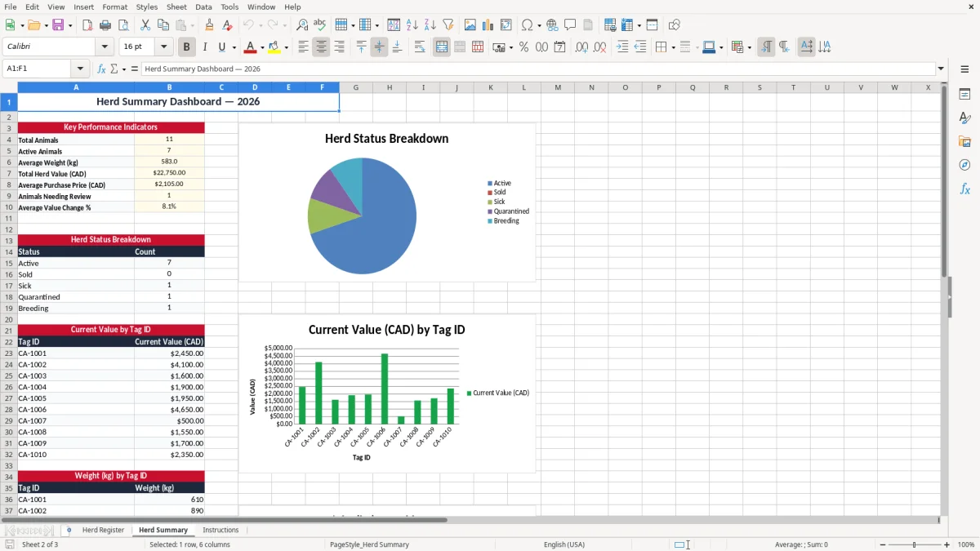The width and height of the screenshot is (980, 551).
Task: Open the Format menu
Action: (114, 7)
